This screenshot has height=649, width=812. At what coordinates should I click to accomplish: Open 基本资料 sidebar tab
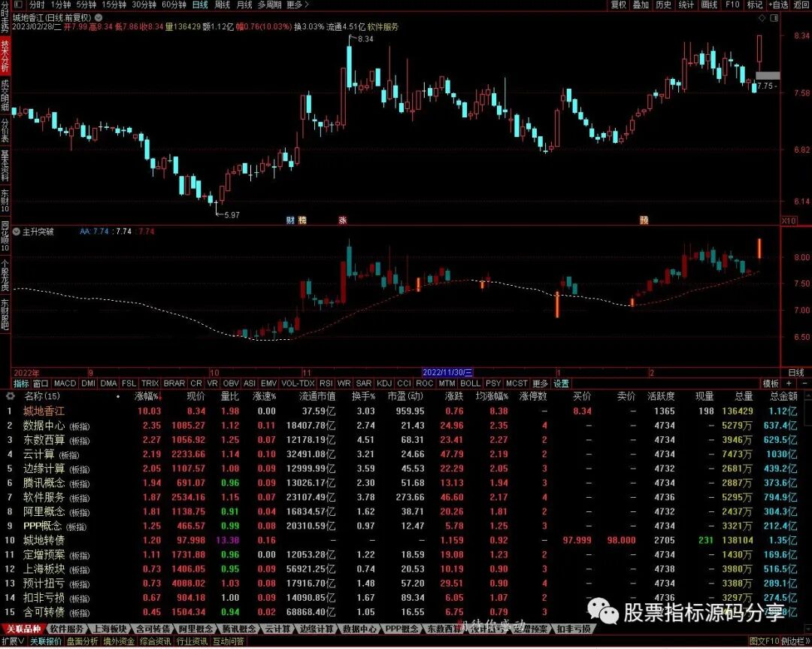[x=5, y=166]
